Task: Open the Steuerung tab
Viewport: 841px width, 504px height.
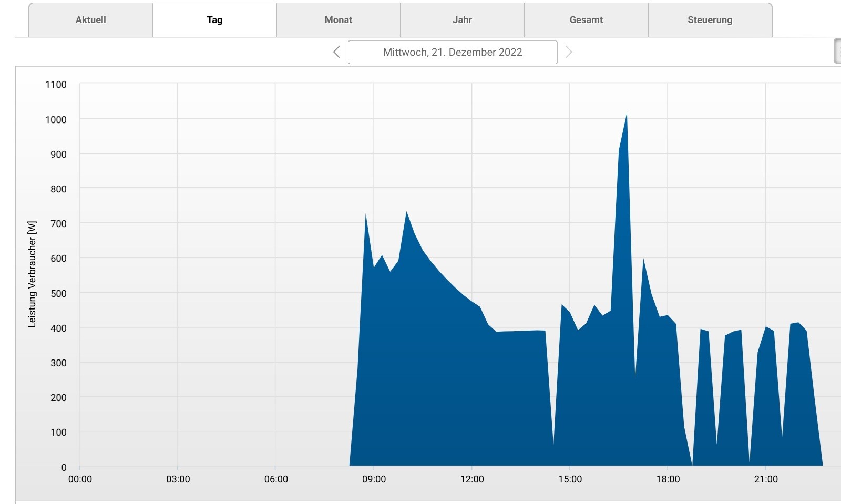Action: (x=710, y=20)
